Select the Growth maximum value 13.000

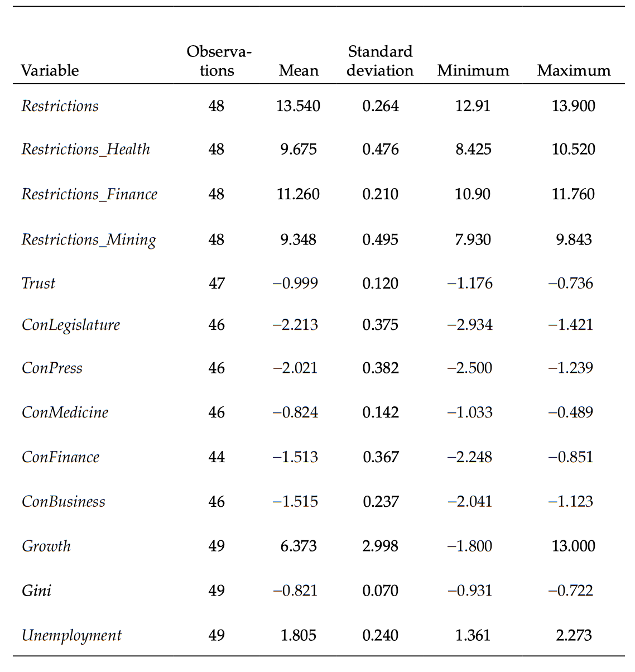tap(573, 545)
